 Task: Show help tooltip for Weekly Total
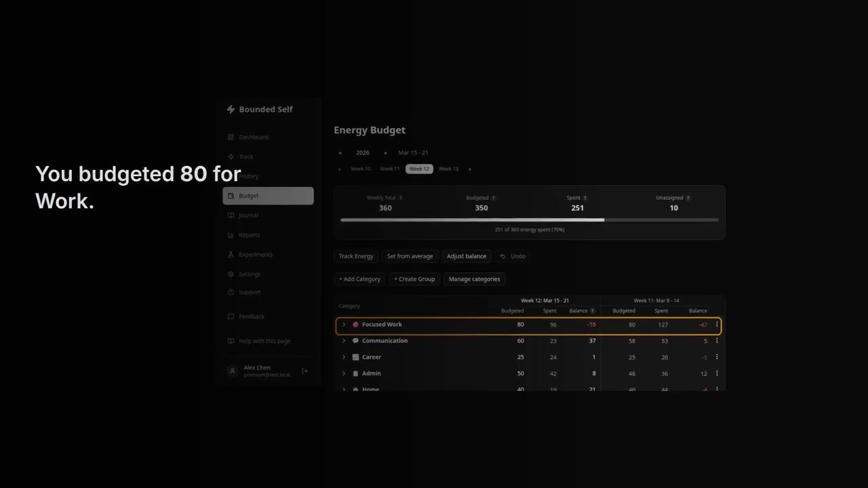click(401, 198)
